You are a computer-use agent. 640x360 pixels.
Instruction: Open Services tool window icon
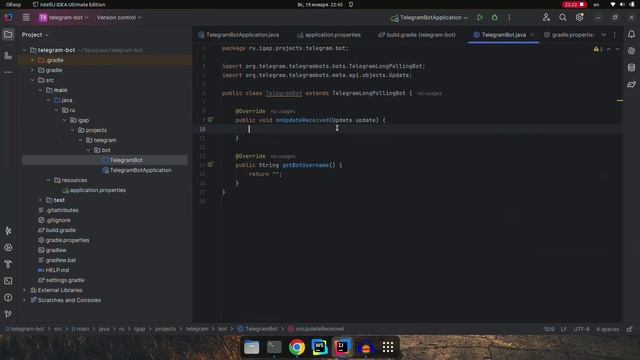[8, 247]
